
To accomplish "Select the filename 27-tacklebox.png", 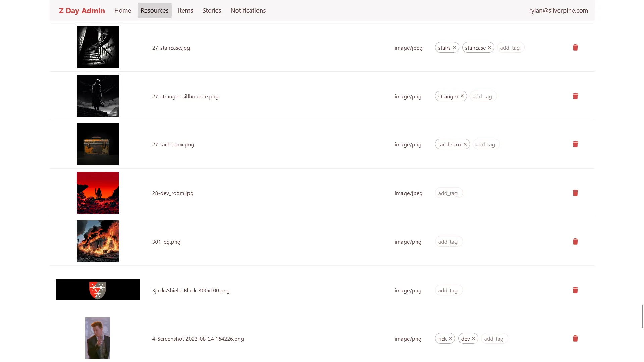I will [x=173, y=144].
